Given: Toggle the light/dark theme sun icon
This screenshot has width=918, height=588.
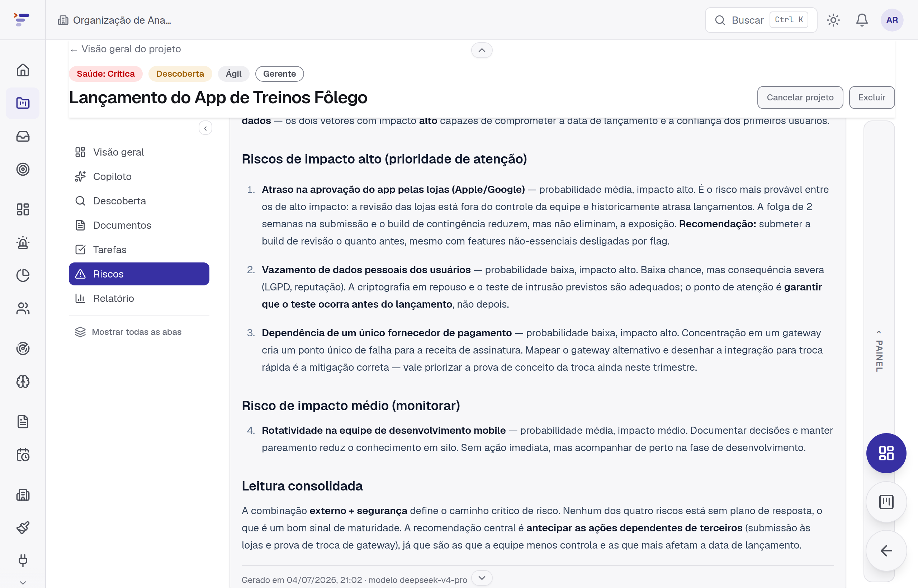Looking at the screenshot, I should click(833, 20).
